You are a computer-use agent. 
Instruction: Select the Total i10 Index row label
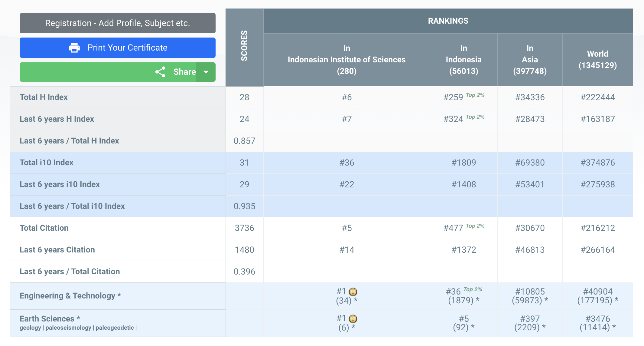tap(47, 163)
